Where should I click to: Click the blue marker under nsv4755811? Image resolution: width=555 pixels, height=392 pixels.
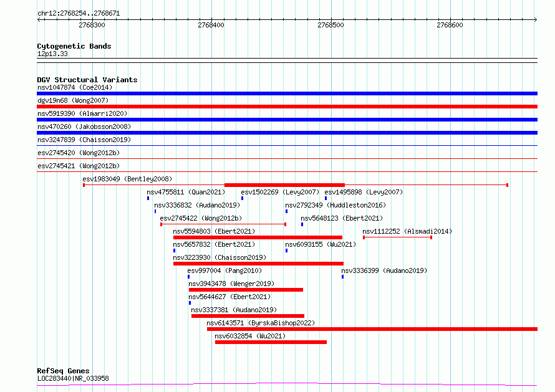click(x=148, y=198)
